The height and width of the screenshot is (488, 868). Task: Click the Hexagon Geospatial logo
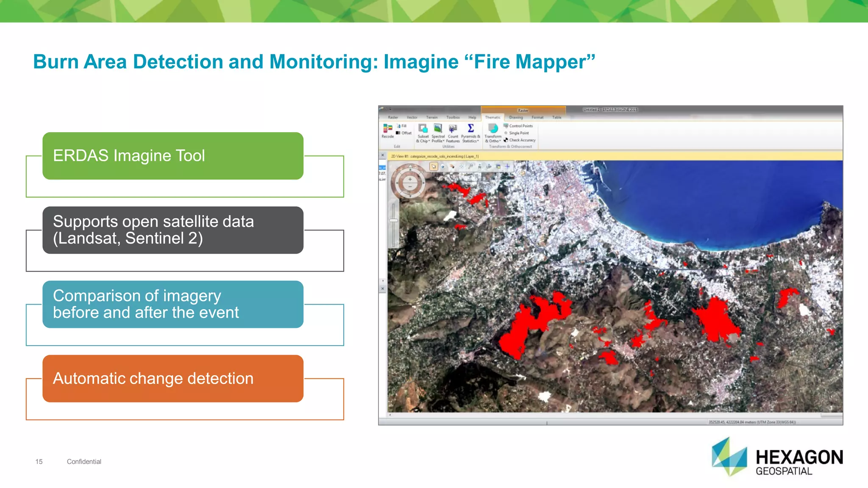[x=777, y=457]
